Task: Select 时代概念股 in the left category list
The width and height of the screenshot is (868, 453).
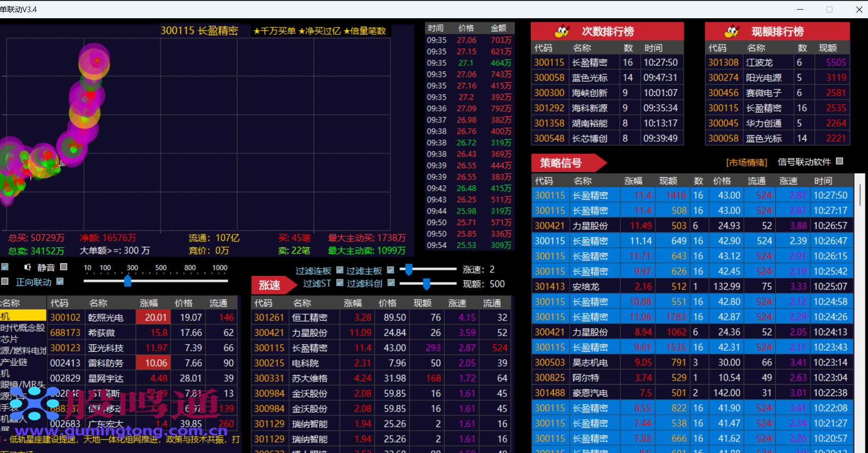Action: pyautogui.click(x=23, y=328)
